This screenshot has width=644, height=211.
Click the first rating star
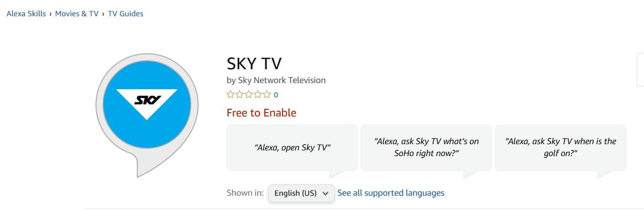pyautogui.click(x=231, y=95)
